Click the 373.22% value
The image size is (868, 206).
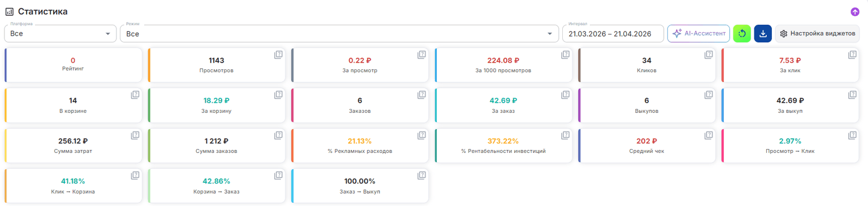pyautogui.click(x=504, y=141)
